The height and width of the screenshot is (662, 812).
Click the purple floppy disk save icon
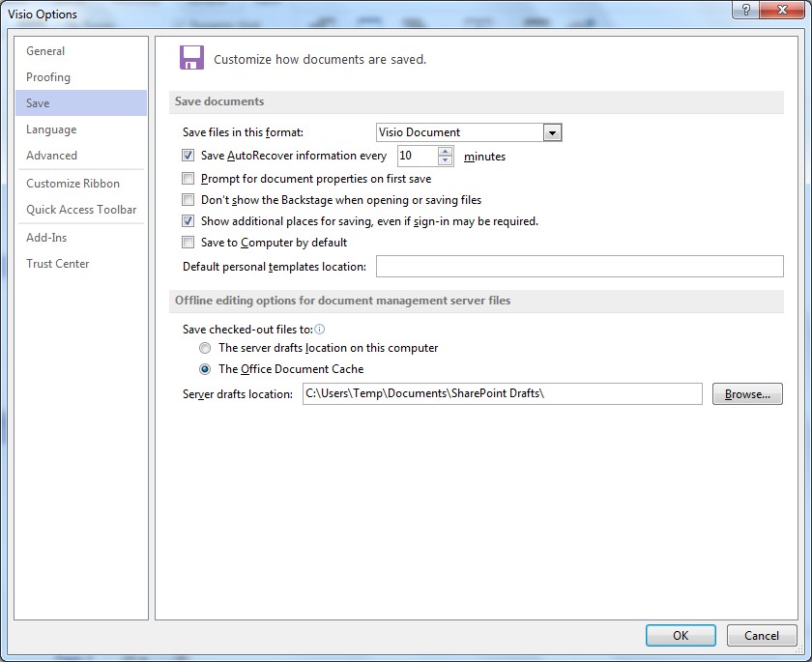(191, 57)
